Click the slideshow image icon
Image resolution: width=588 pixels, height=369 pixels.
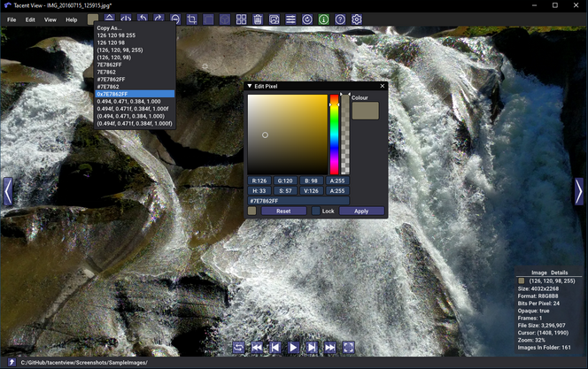[x=275, y=19]
